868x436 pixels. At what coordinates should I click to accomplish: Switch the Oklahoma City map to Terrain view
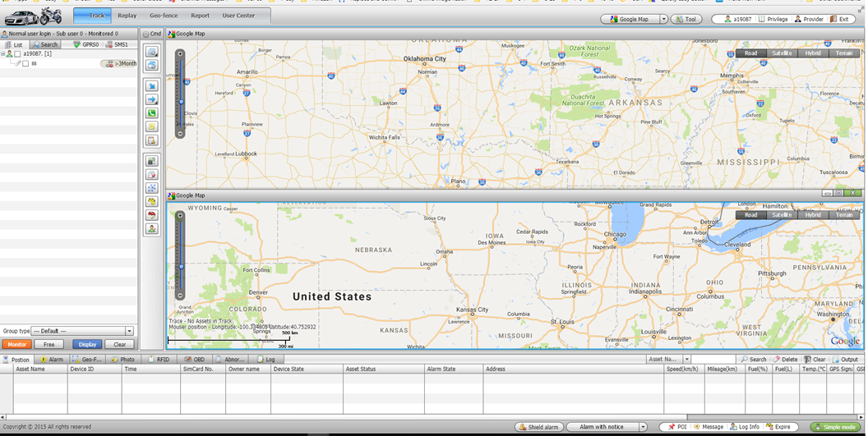tap(844, 53)
